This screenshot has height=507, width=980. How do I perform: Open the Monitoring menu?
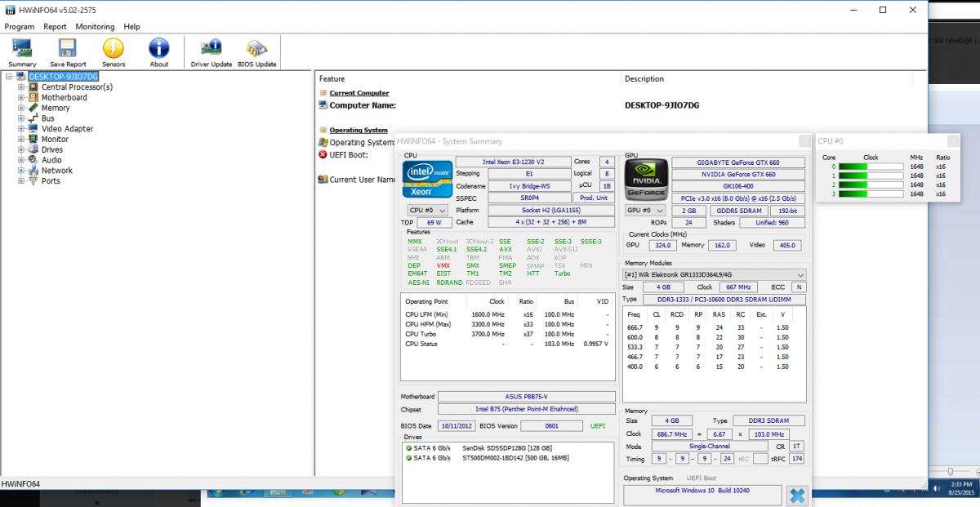tap(95, 27)
